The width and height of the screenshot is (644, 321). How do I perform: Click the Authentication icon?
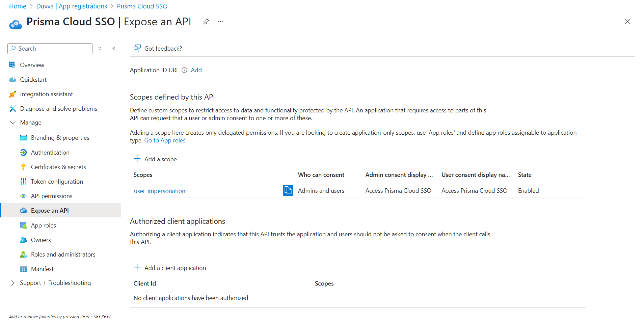point(23,153)
